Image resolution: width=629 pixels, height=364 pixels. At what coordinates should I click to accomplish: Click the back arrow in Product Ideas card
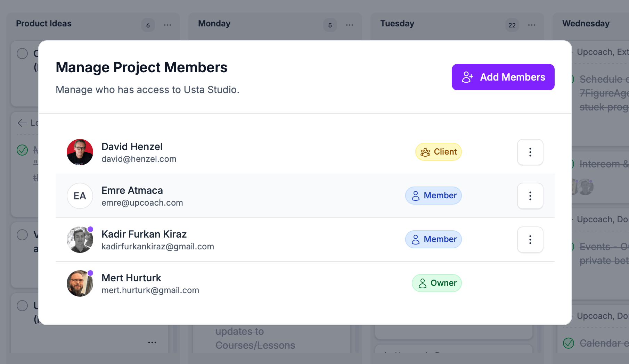(x=22, y=123)
